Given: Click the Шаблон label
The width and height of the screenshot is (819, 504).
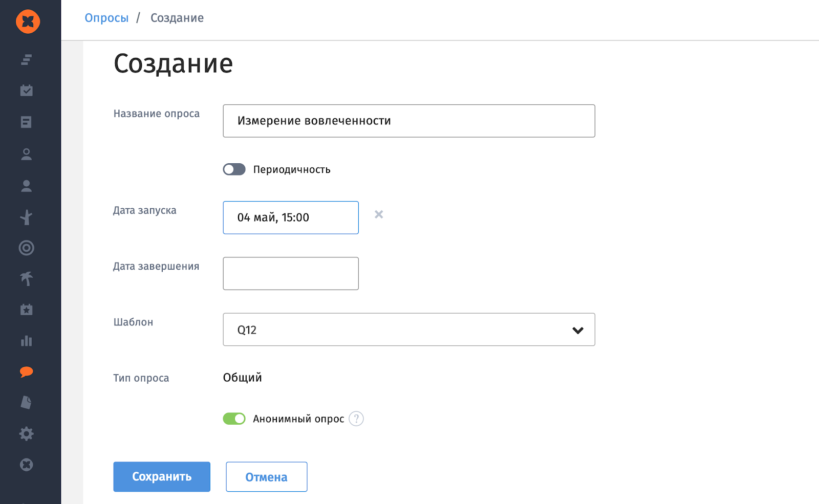Looking at the screenshot, I should [x=133, y=322].
